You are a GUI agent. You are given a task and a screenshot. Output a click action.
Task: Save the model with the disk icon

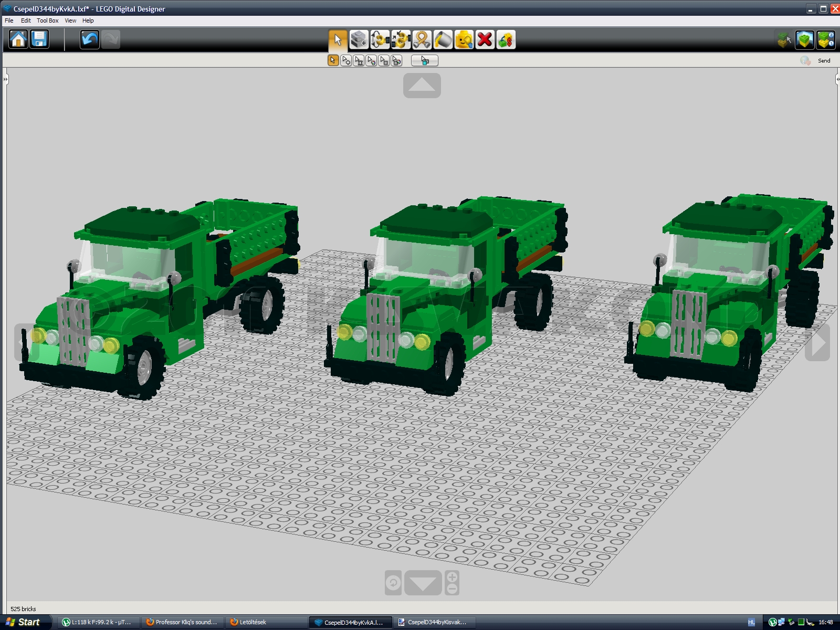pyautogui.click(x=39, y=39)
